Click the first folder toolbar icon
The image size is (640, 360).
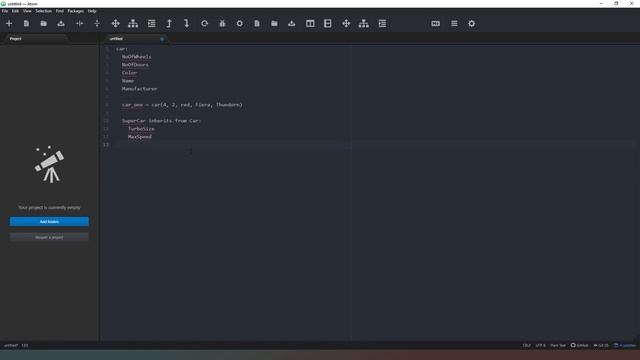[x=44, y=24]
